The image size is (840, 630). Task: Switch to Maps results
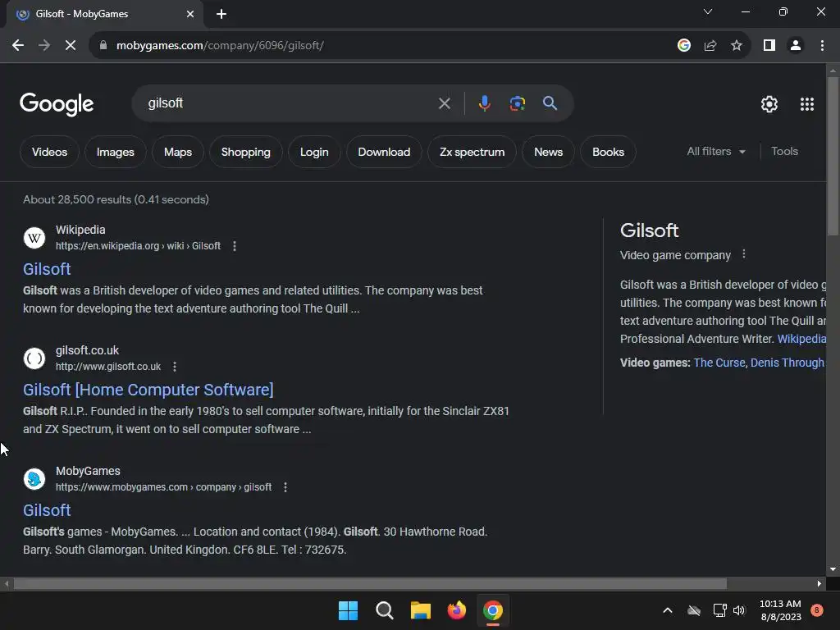(x=178, y=152)
